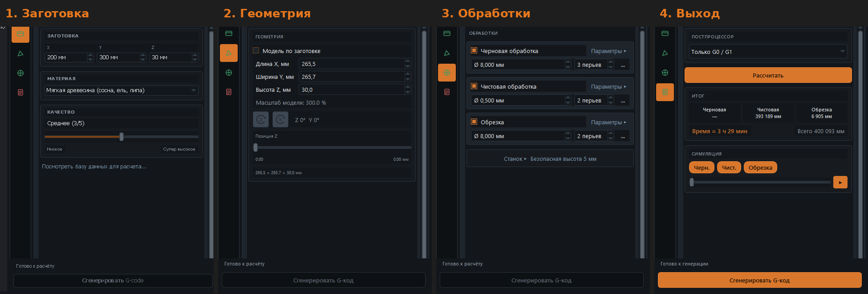Disable the Черновая обработка checkbox

point(474,51)
